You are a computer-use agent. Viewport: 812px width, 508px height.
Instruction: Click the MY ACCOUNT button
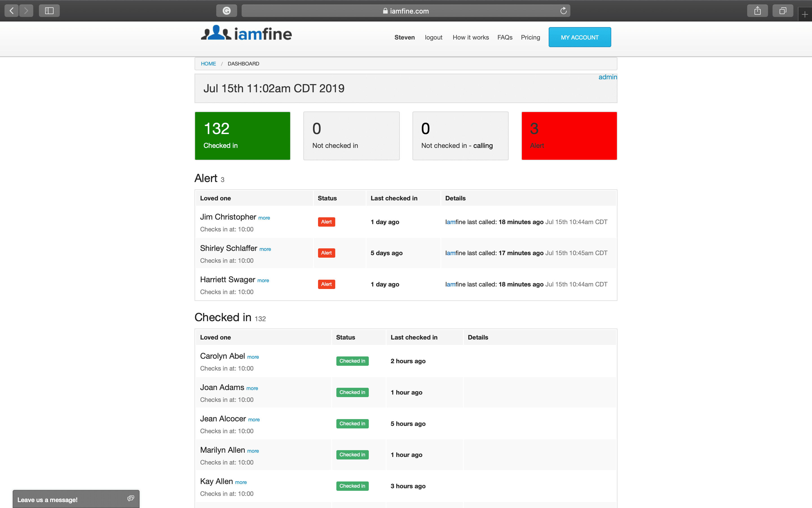click(580, 37)
